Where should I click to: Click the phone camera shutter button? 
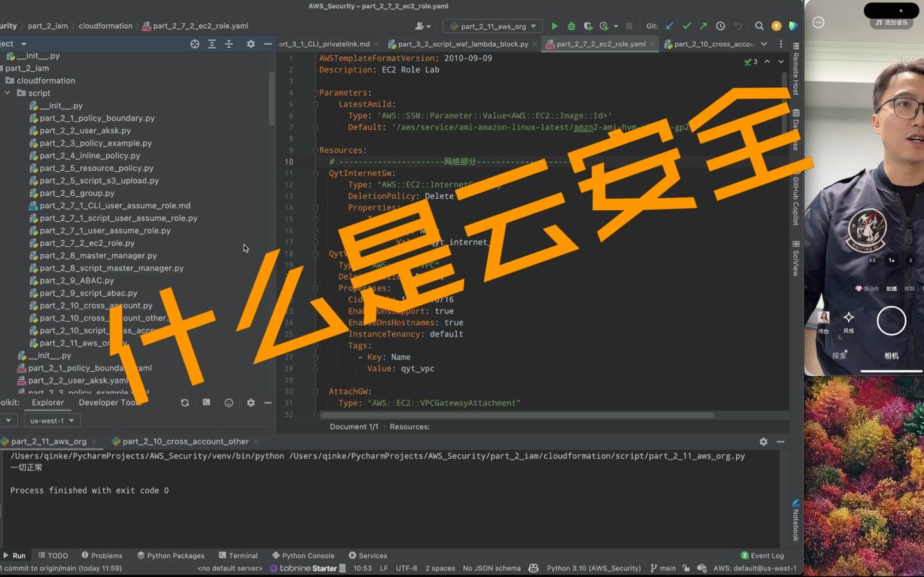pyautogui.click(x=891, y=321)
